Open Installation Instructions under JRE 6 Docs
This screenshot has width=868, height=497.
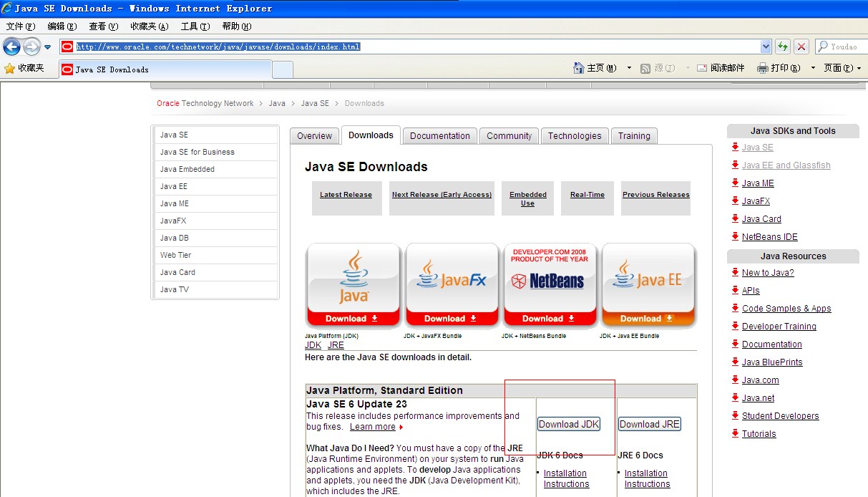click(x=647, y=478)
